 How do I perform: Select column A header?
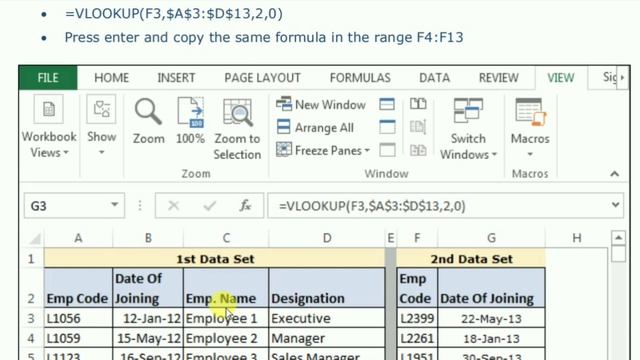[x=78, y=238]
